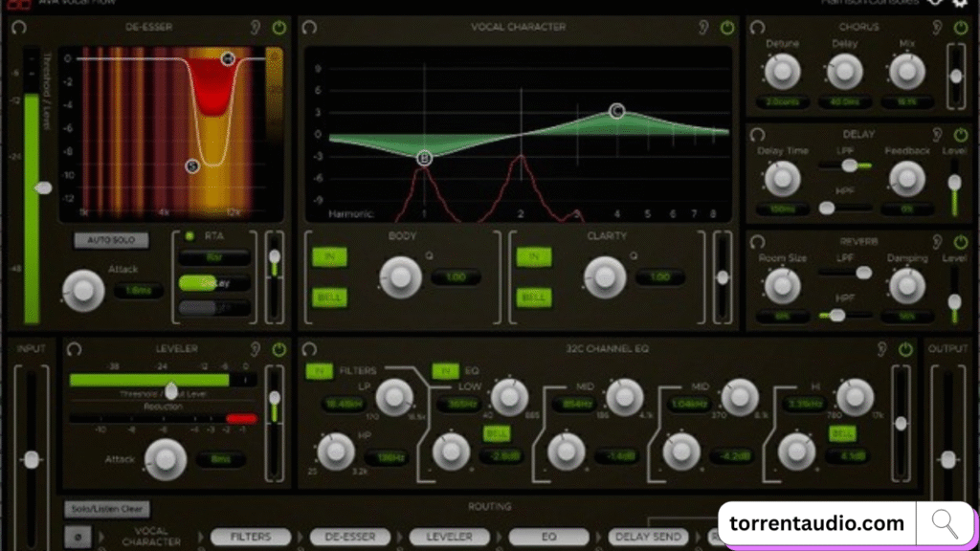Image resolution: width=980 pixels, height=551 pixels.
Task: Click the Chorus section power icon
Action: coord(960,28)
